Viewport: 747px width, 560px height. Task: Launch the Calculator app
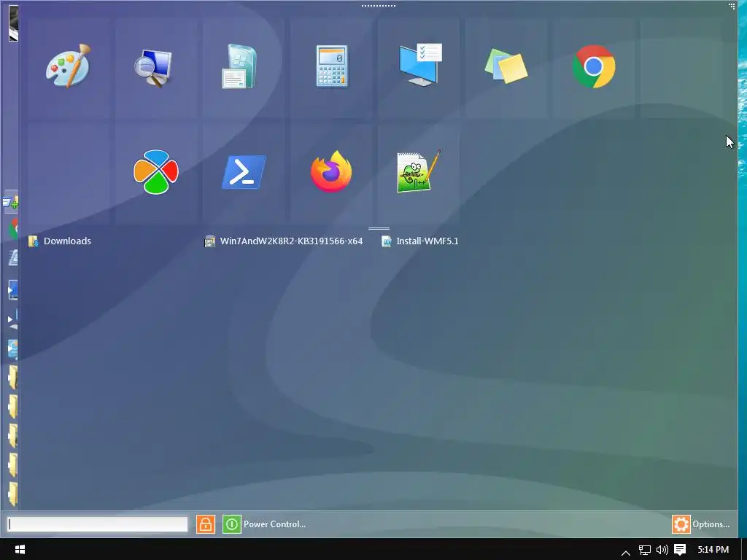click(x=332, y=66)
